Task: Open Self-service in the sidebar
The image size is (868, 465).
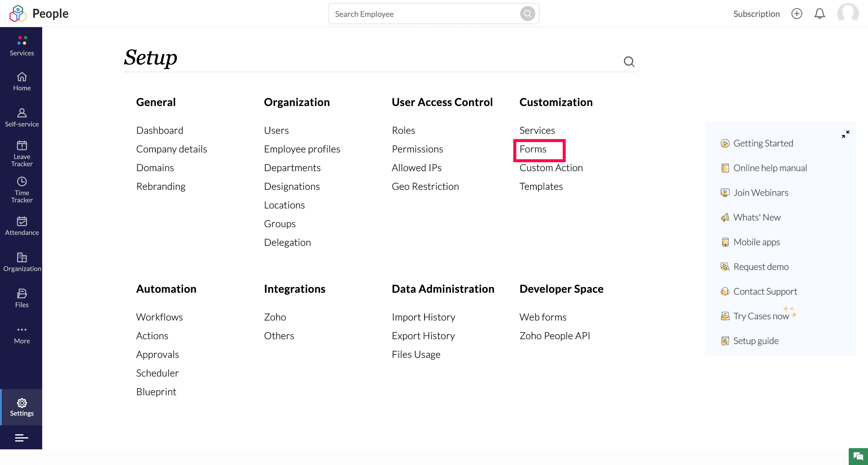Action: tap(22, 118)
